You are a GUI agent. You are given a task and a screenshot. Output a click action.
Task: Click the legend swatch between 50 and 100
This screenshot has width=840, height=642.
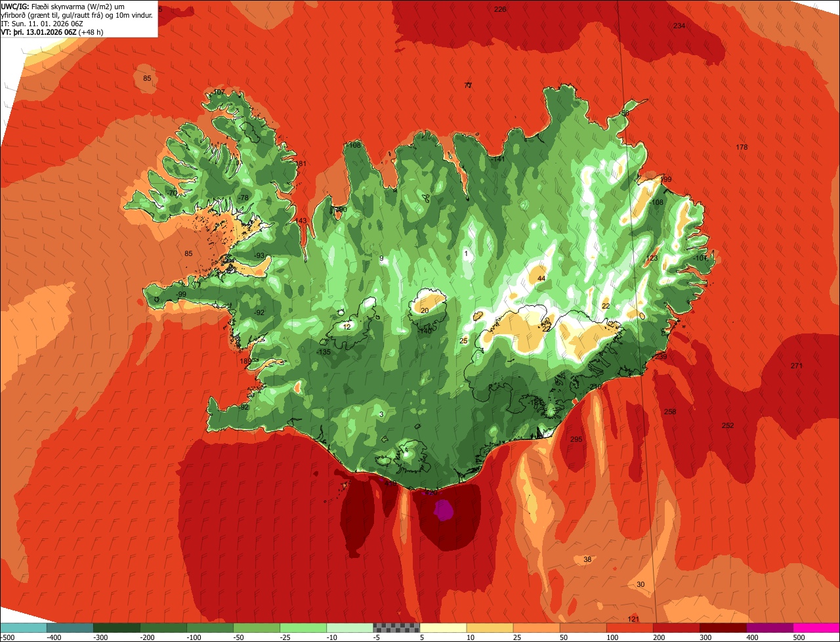click(583, 628)
